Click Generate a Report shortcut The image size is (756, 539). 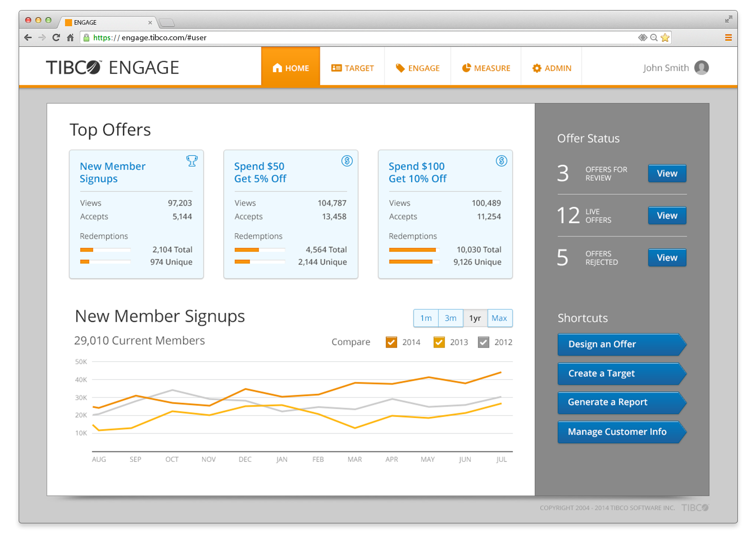(622, 402)
